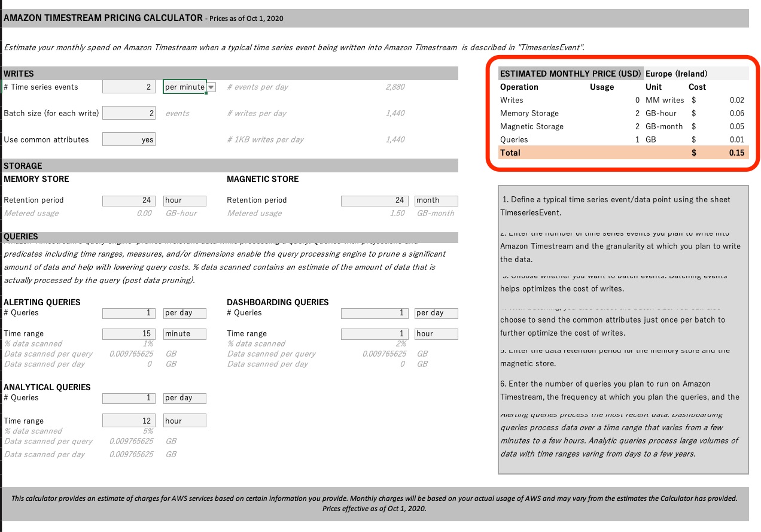Click the Batch size value field
The height and width of the screenshot is (532, 761).
coord(129,113)
